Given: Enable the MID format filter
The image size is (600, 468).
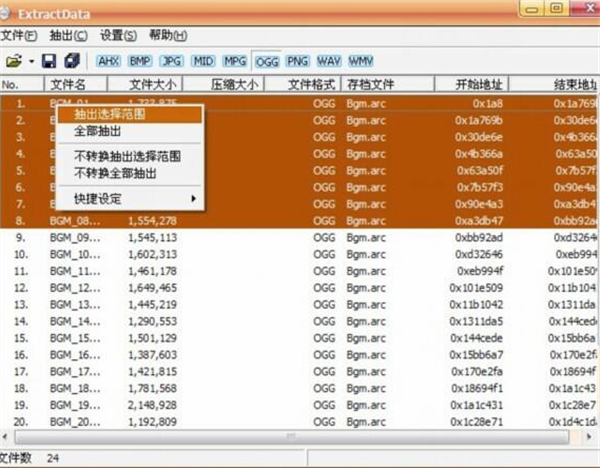Looking at the screenshot, I should 203,61.
